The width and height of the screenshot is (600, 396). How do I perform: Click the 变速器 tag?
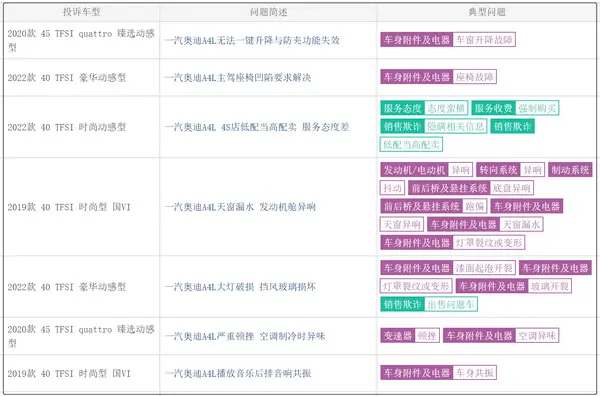click(x=398, y=336)
